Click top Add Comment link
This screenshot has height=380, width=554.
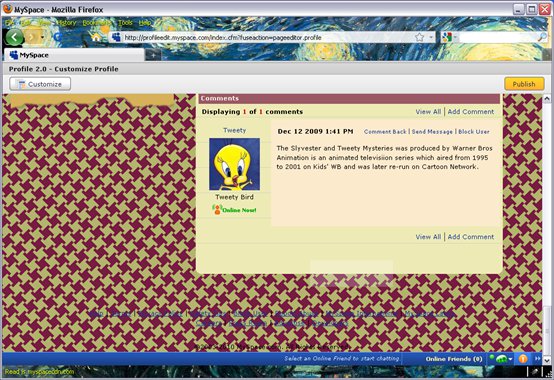(x=471, y=112)
